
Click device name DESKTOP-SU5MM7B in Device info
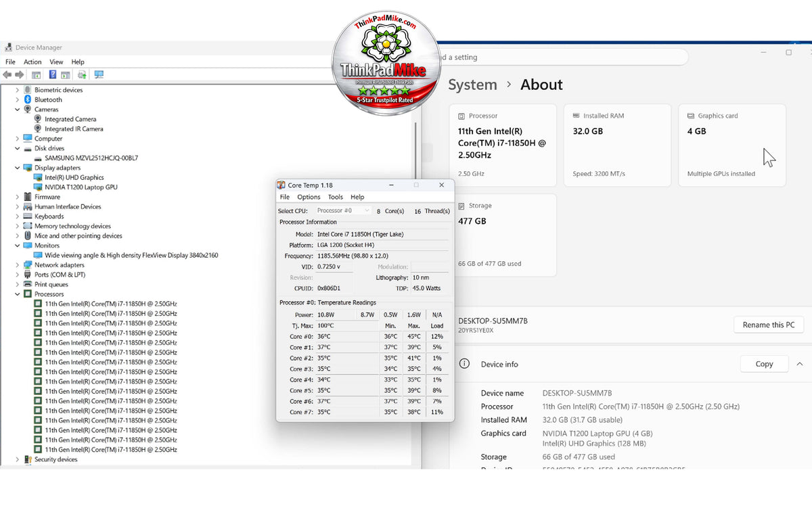[x=577, y=393]
